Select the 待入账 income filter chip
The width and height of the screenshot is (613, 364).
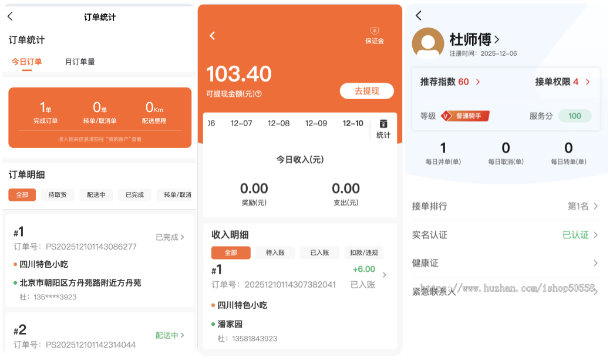[275, 252]
